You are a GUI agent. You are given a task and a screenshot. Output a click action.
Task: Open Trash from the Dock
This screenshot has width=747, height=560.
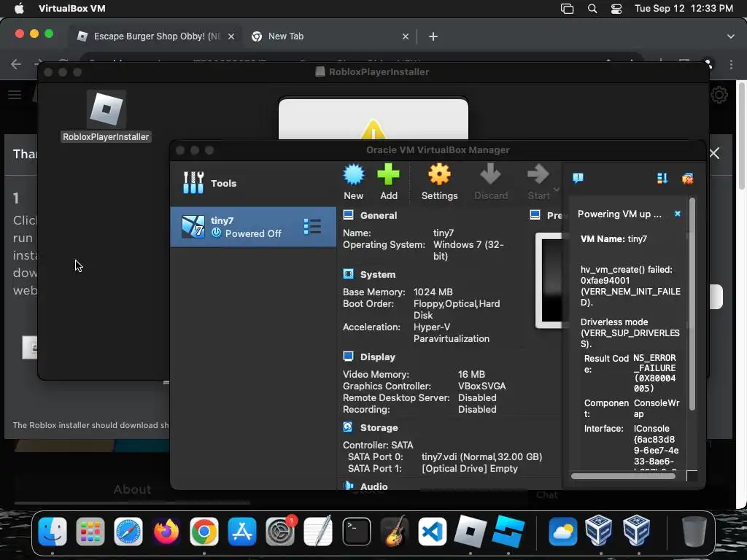pyautogui.click(x=694, y=532)
